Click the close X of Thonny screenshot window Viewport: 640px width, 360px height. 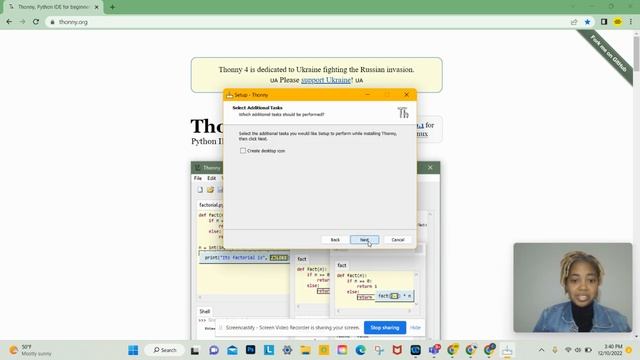pyautogui.click(x=430, y=167)
